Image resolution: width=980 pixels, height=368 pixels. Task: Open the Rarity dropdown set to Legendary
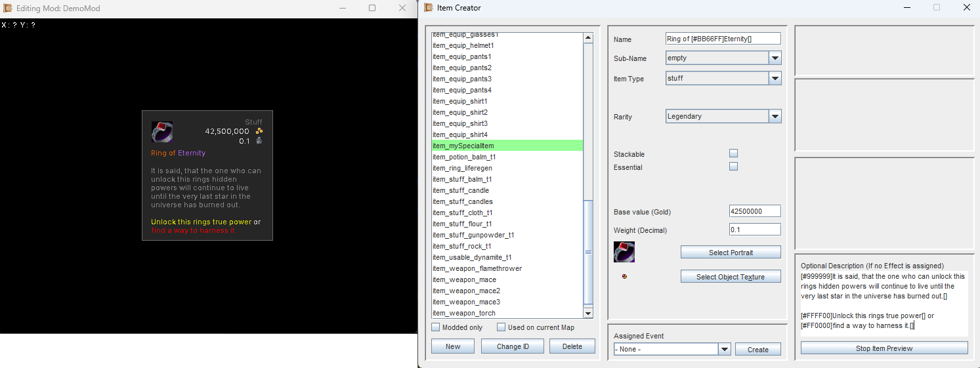click(x=775, y=116)
